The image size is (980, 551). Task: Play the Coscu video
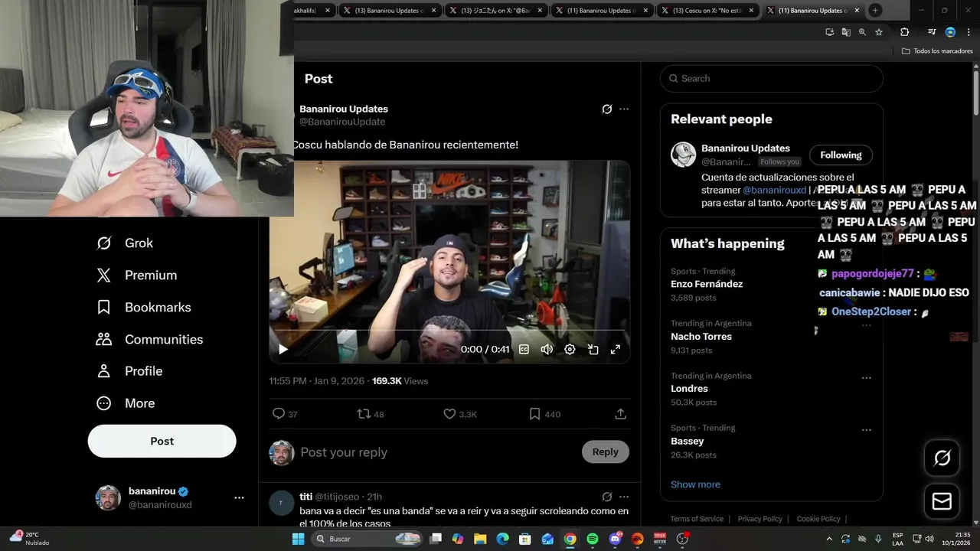point(283,350)
